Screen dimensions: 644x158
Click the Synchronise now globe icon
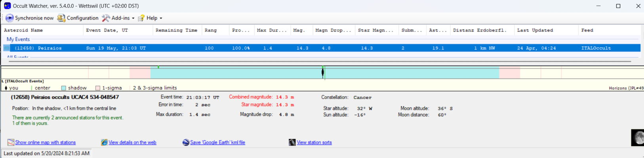coord(10,18)
